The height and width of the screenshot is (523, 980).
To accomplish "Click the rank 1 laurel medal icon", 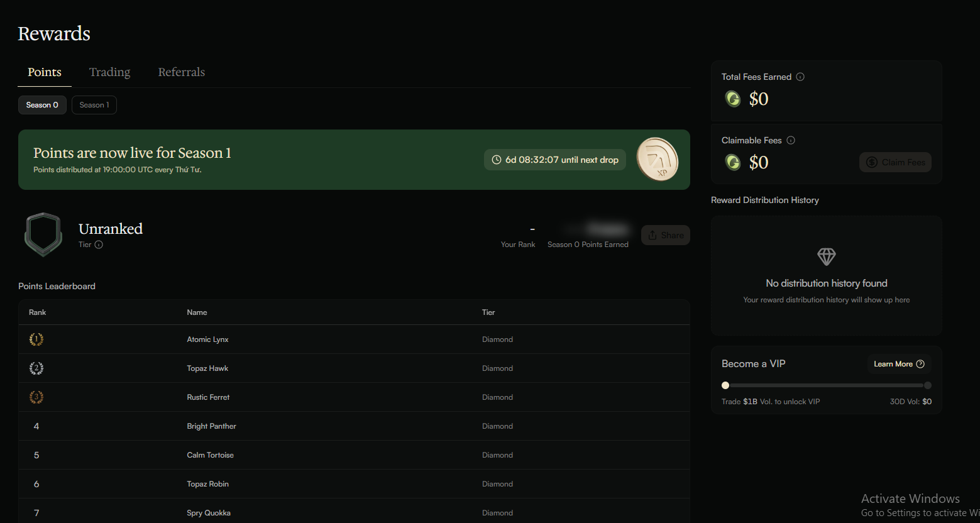I will (36, 339).
